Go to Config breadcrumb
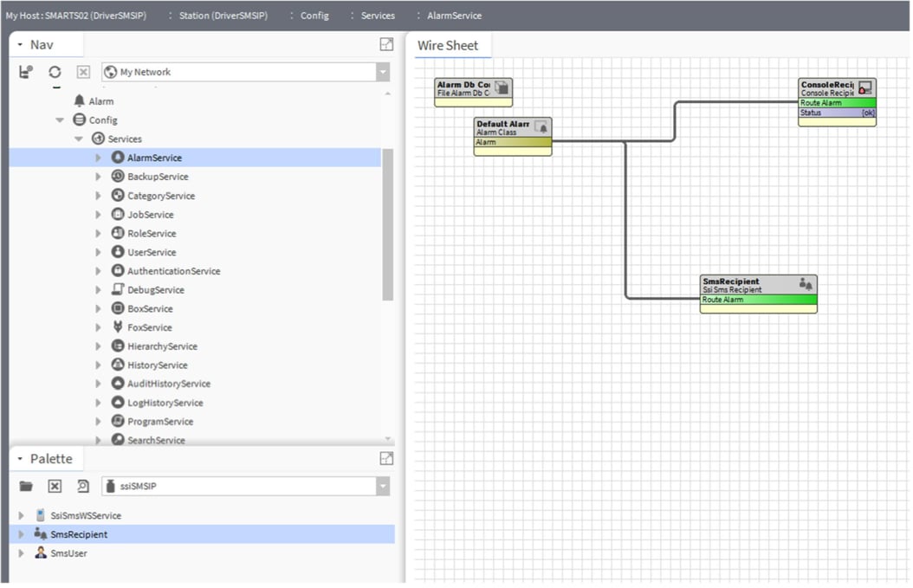913x588 pixels. pos(314,16)
